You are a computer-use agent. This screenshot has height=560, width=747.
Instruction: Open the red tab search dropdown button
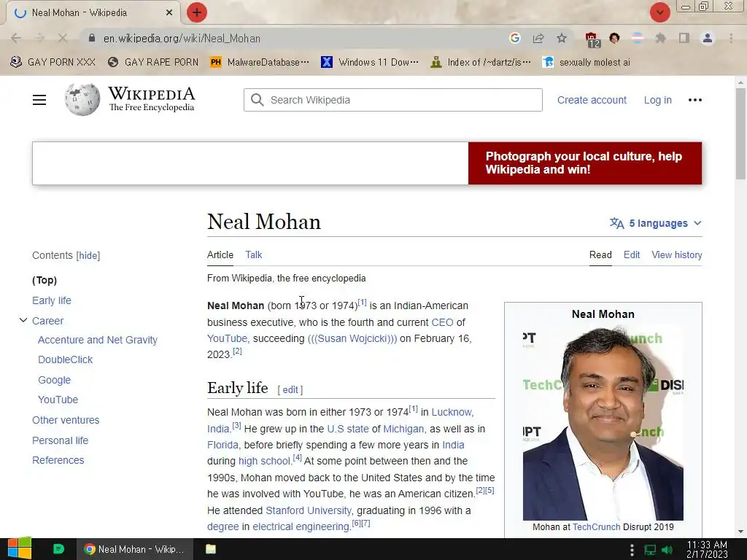(x=659, y=12)
